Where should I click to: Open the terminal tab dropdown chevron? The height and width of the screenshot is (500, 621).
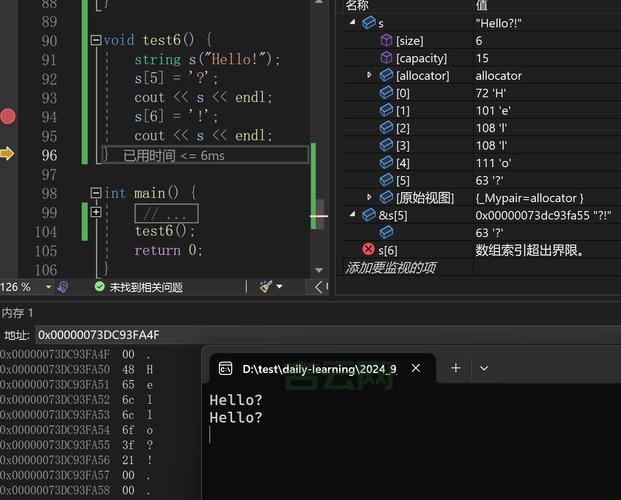[484, 368]
